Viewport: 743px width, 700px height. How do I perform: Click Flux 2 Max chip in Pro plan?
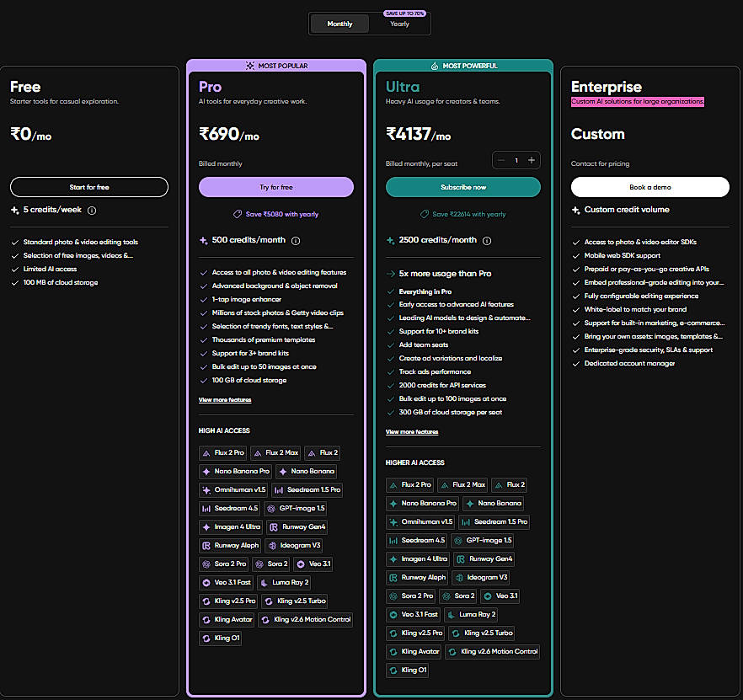pyautogui.click(x=275, y=452)
